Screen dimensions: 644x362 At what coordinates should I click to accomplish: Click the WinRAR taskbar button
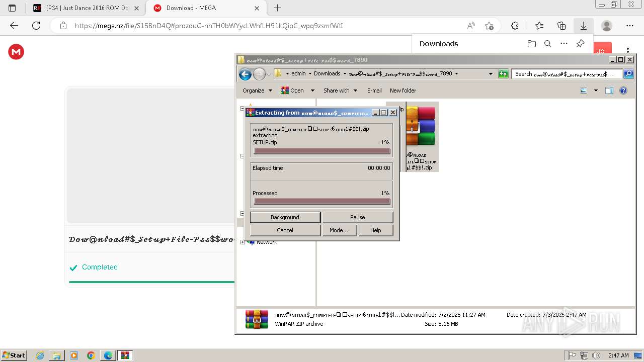(125, 355)
